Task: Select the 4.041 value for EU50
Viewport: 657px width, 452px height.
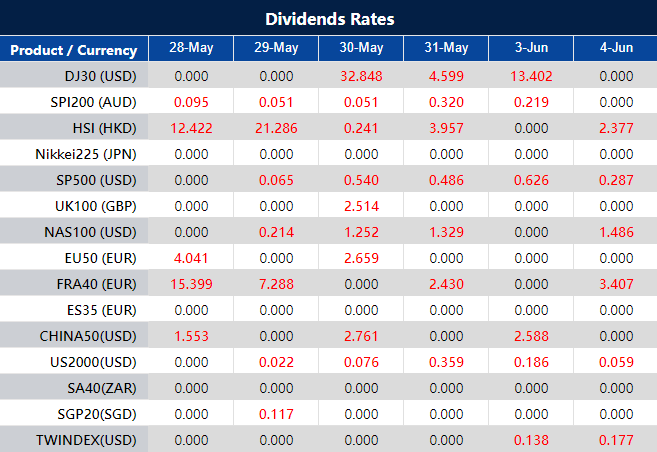Action: [191, 257]
